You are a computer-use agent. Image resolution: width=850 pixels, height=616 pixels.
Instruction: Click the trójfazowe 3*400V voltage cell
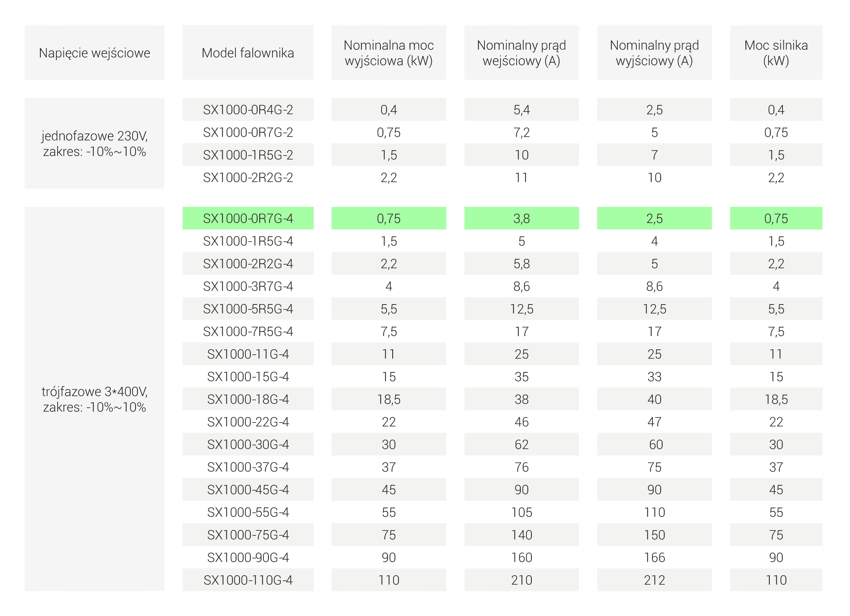94,399
